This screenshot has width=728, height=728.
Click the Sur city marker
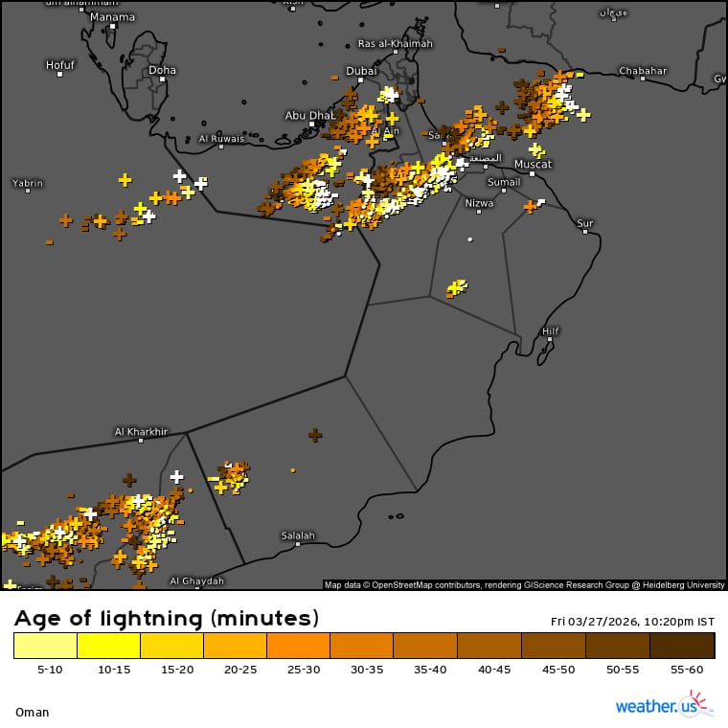(x=585, y=232)
